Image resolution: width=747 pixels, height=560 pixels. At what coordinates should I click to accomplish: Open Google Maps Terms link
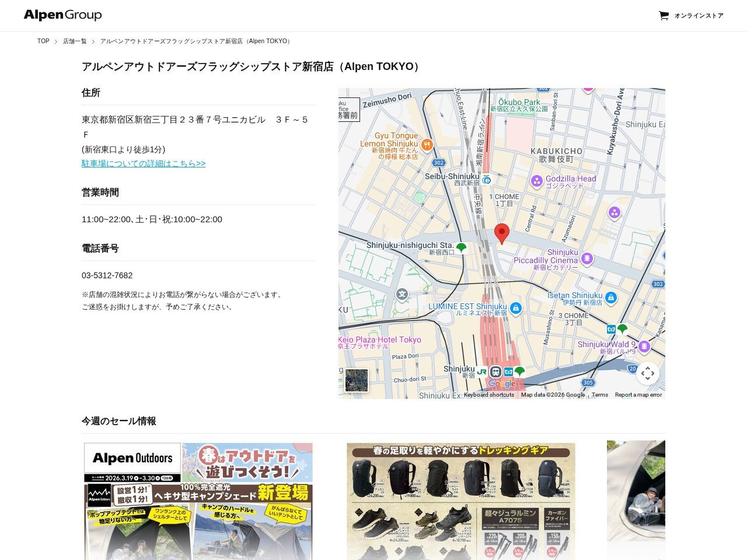tap(600, 395)
